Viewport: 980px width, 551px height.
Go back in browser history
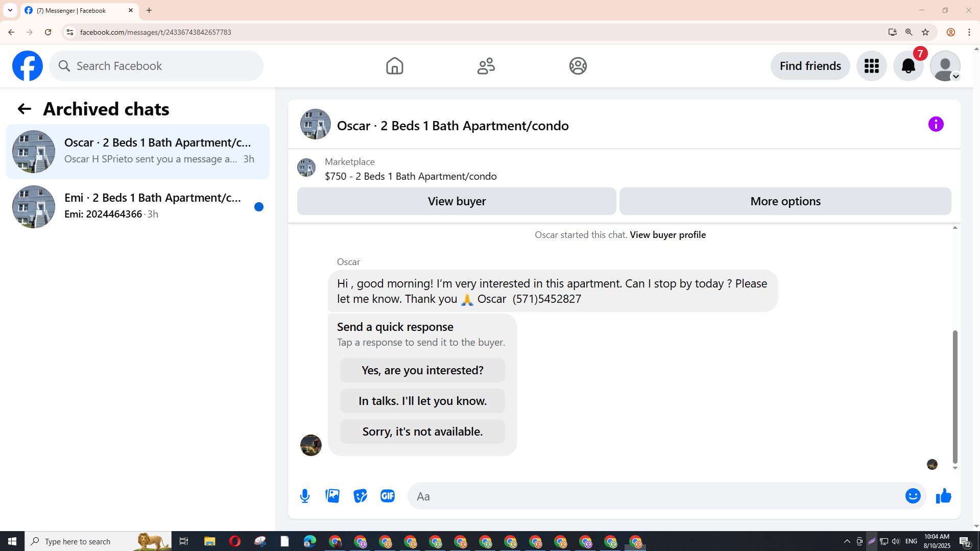[11, 32]
